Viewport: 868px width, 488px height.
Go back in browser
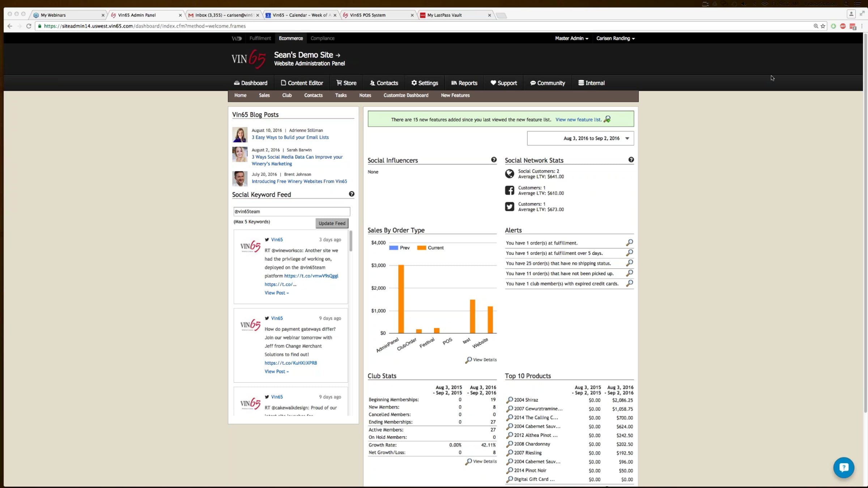click(10, 26)
